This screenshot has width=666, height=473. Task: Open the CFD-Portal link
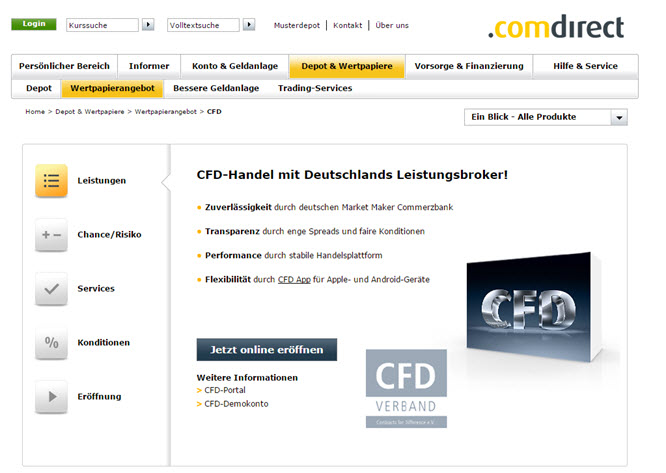[225, 390]
